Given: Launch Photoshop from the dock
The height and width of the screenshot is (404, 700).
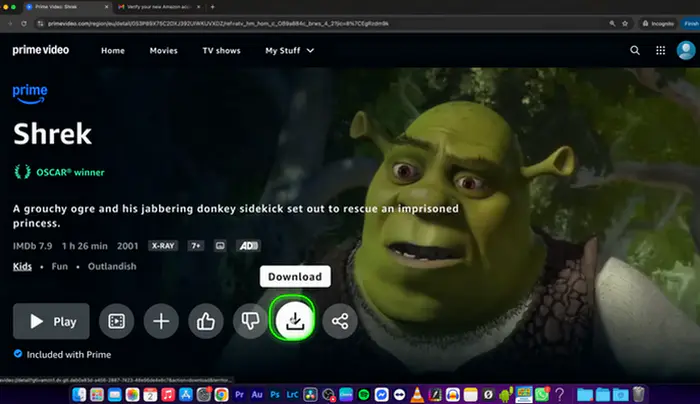Looking at the screenshot, I should pos(275,395).
